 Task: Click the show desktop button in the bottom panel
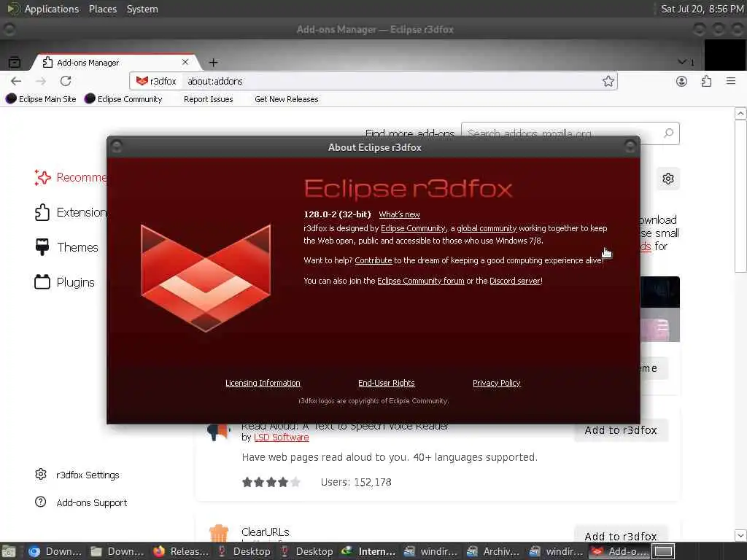point(9,551)
